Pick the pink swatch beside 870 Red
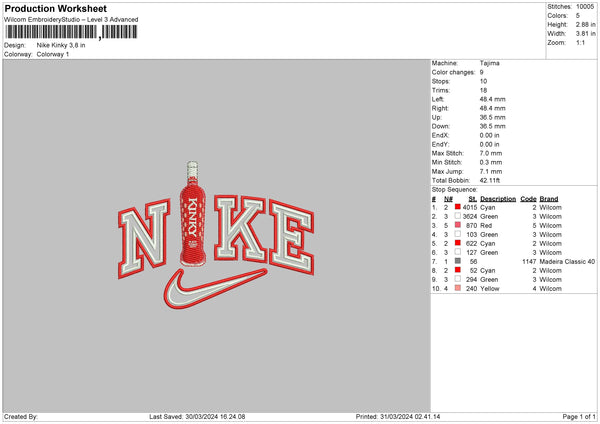Viewport: 600px width, 424px height. coord(458,225)
